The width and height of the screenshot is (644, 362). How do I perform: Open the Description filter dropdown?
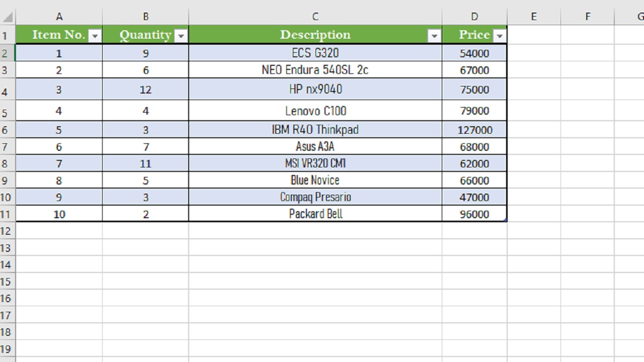coord(434,36)
